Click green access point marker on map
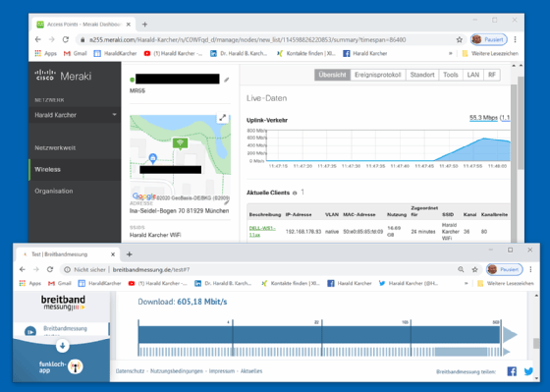 180,143
